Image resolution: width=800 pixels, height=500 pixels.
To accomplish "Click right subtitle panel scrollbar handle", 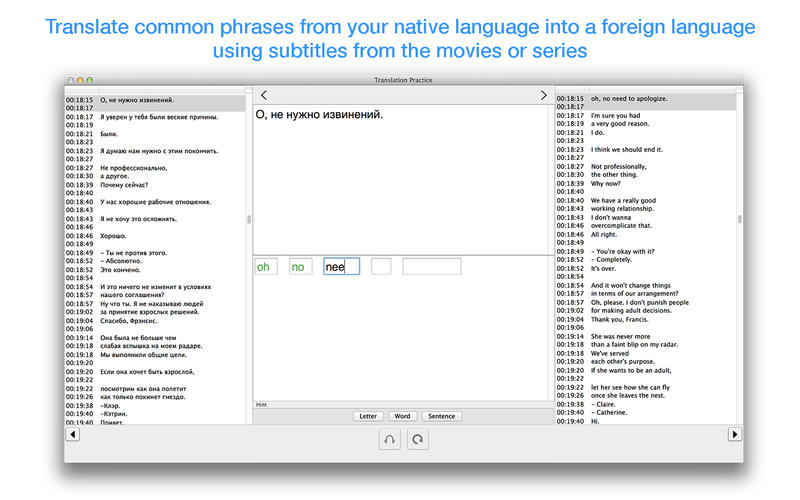I will click(740, 219).
